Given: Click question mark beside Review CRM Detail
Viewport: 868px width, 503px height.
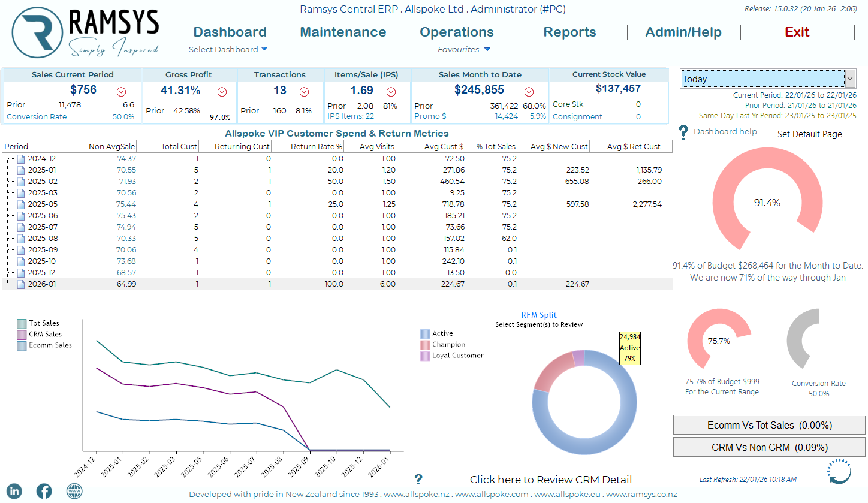Looking at the screenshot, I should 418,479.
